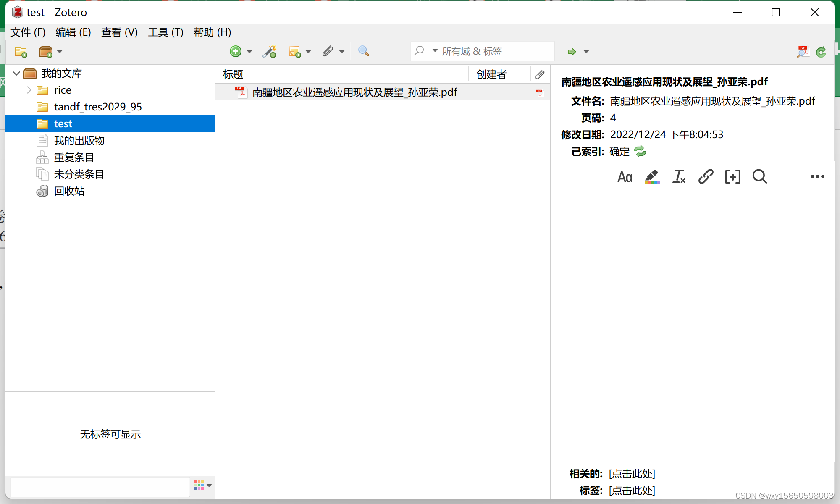840x504 pixels.
Task: Collapse the 我的文库 tree node
Action: coord(16,73)
